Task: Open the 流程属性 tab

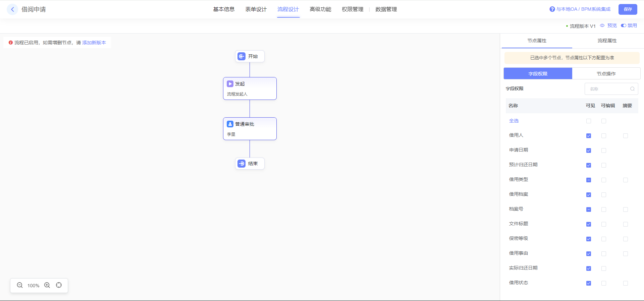Action: click(x=607, y=41)
